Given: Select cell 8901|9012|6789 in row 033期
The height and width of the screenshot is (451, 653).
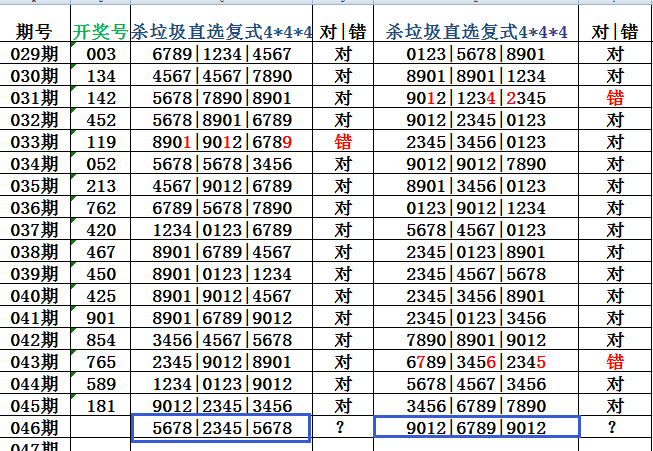Looking at the screenshot, I should [222, 142].
